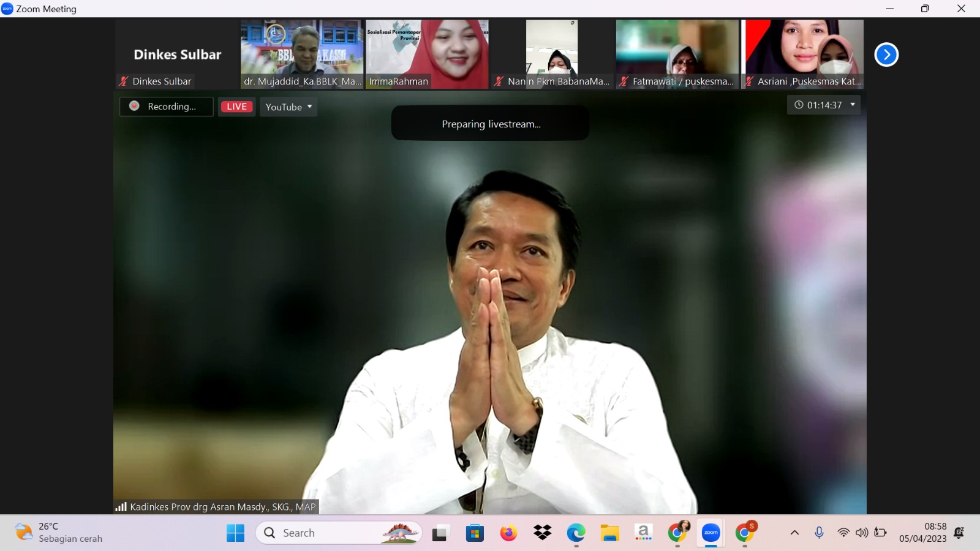Open Firefox from the taskbar
980x551 pixels.
pos(508,533)
